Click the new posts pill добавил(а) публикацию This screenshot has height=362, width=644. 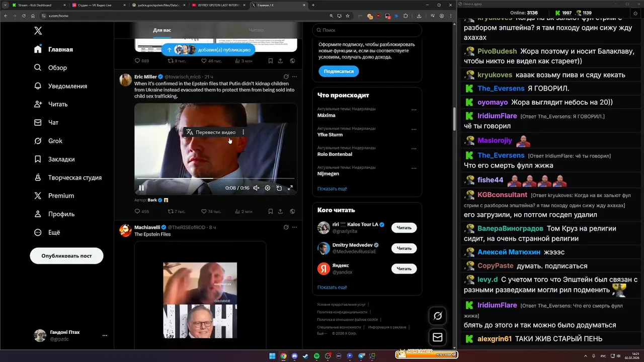pyautogui.click(x=208, y=50)
